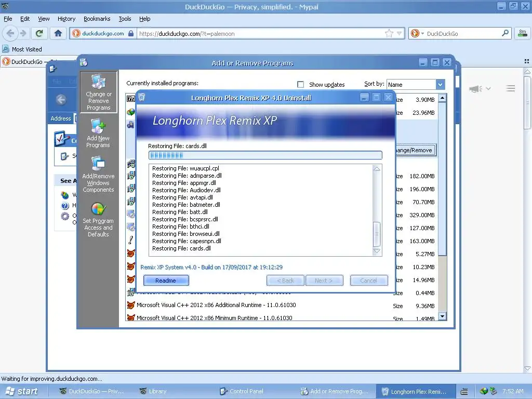Open the Help menu
Screen dimensions: 532x399
[144, 19]
